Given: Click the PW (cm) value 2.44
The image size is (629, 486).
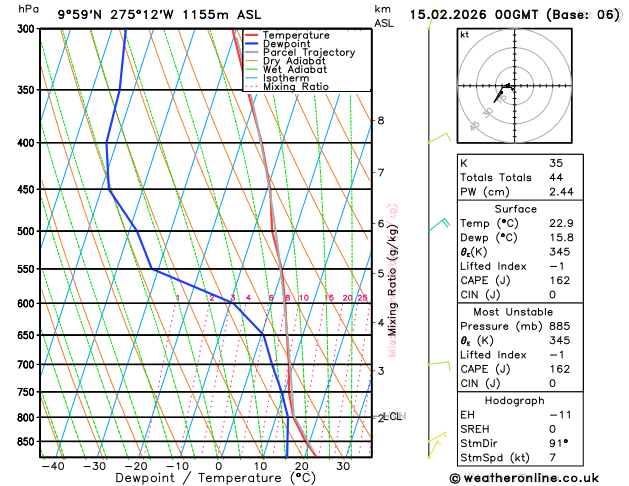Looking at the screenshot, I should pyautogui.click(x=561, y=192).
